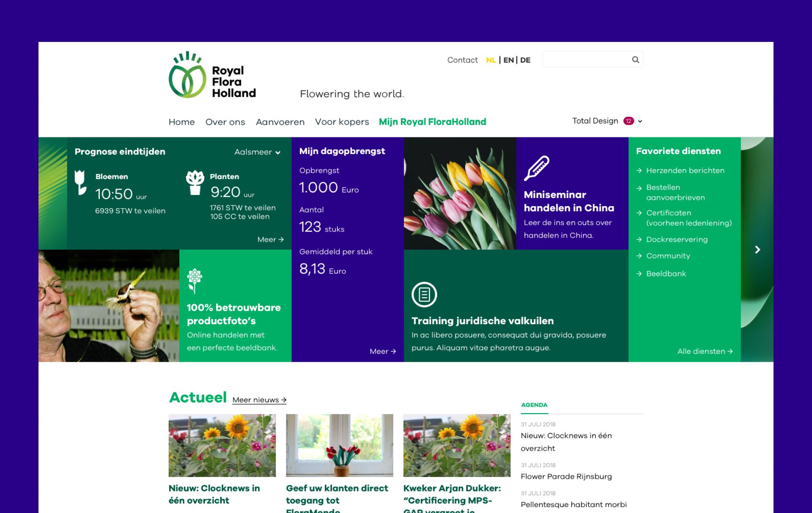Screen dimensions: 812x513
Task: Click the next-slide arrow on carousel
Action: click(757, 250)
